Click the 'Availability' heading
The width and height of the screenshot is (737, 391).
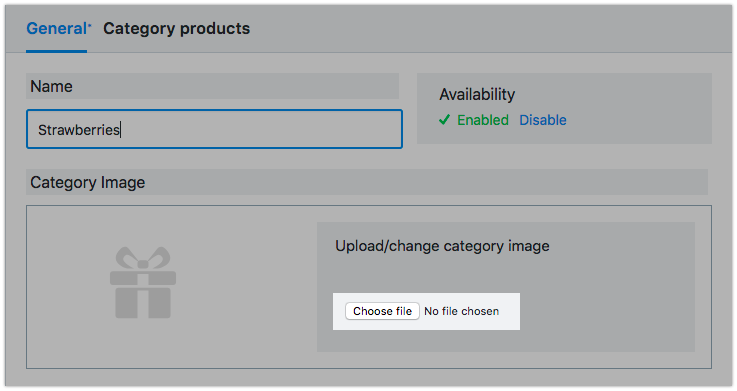click(x=477, y=94)
